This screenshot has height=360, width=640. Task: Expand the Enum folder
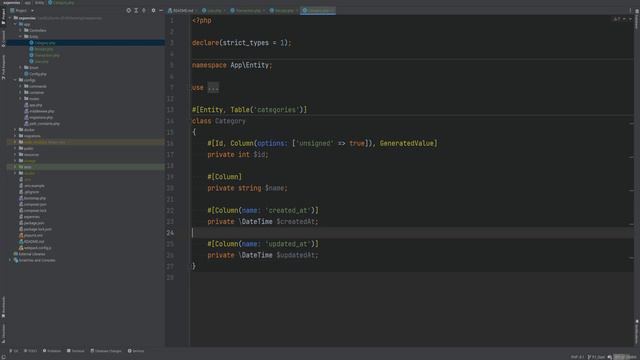(20, 67)
